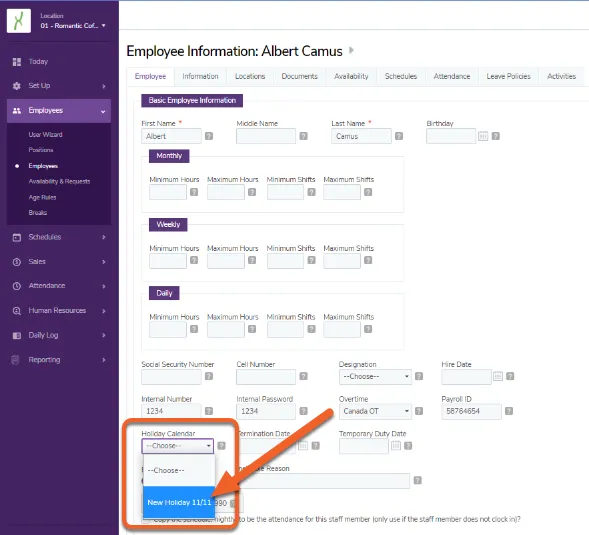Click the Human Resources icon
Screen dimensions: 589x535
(x=17, y=311)
